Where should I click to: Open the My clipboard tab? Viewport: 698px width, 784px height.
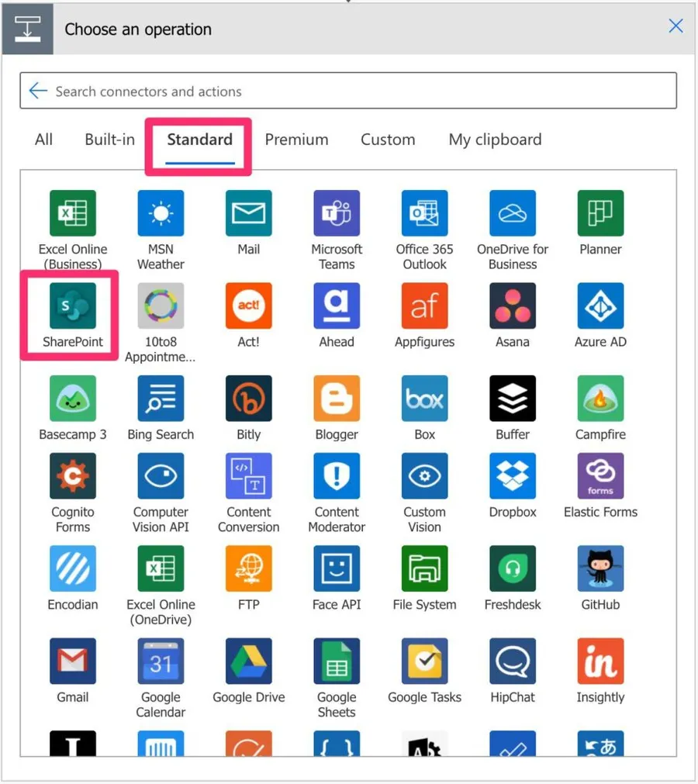pos(495,140)
